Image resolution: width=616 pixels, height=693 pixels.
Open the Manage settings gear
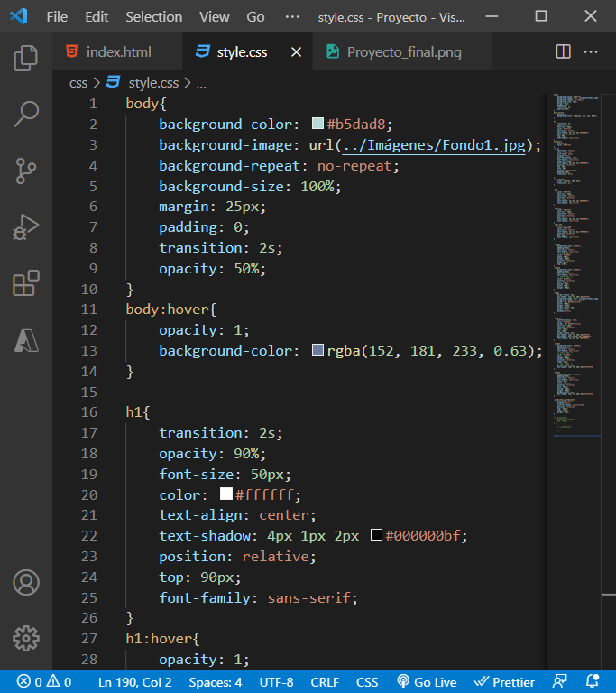26,638
